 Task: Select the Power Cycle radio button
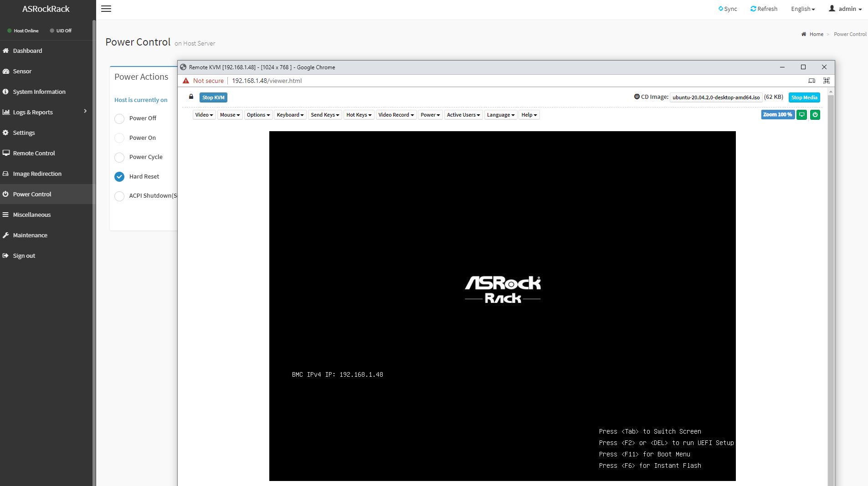coord(119,157)
